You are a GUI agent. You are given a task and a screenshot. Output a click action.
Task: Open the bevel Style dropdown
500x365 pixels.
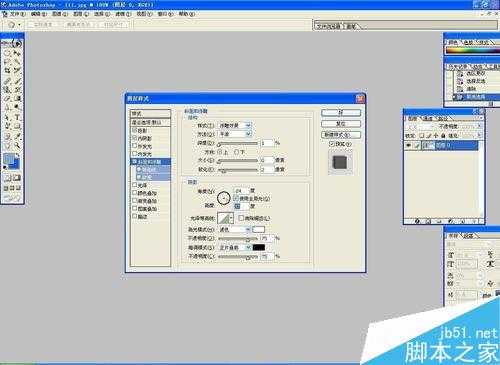pyautogui.click(x=235, y=125)
